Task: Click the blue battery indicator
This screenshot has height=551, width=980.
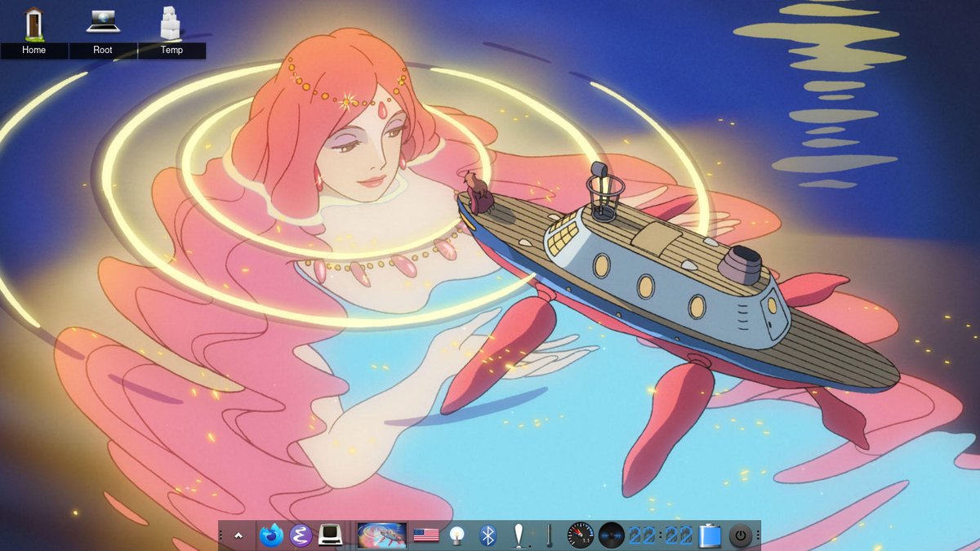Action: 710,535
